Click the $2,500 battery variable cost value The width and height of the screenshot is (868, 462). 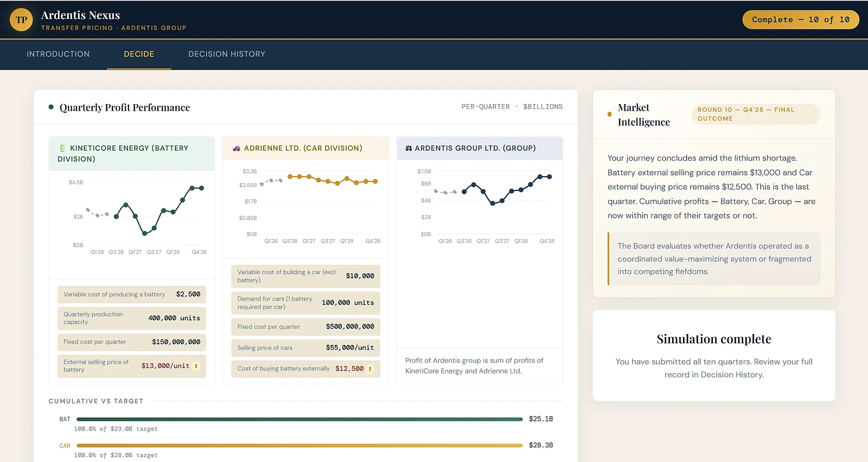tap(188, 294)
